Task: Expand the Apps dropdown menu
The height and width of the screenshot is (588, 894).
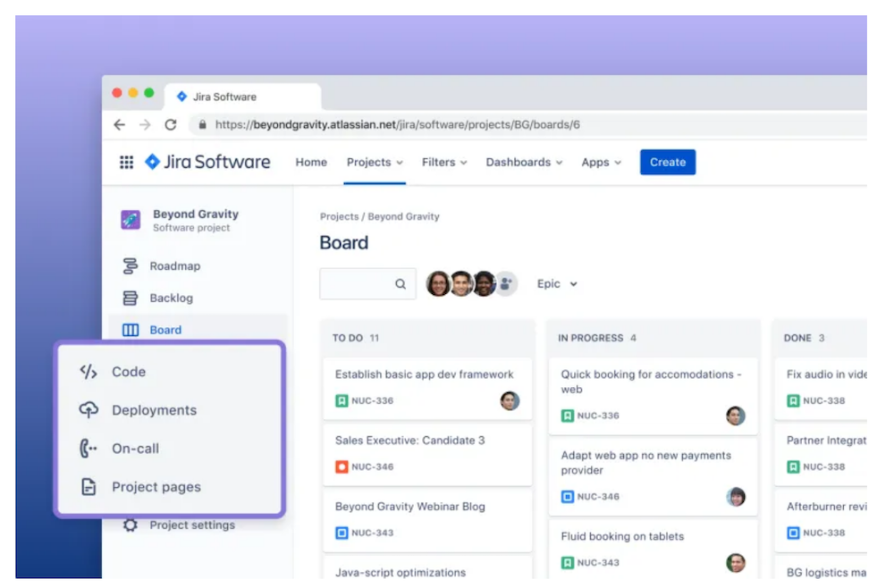Action: coord(601,163)
